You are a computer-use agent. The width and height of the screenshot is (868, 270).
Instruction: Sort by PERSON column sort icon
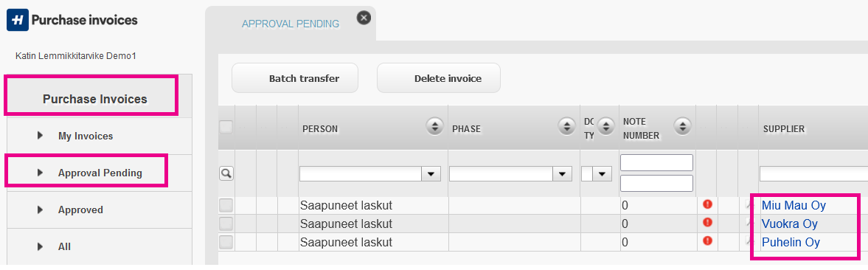(x=434, y=127)
